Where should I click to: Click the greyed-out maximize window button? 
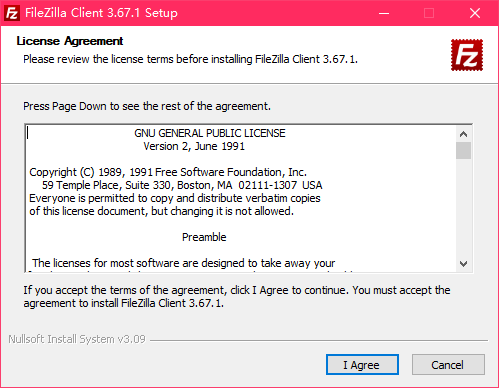coord(429,13)
